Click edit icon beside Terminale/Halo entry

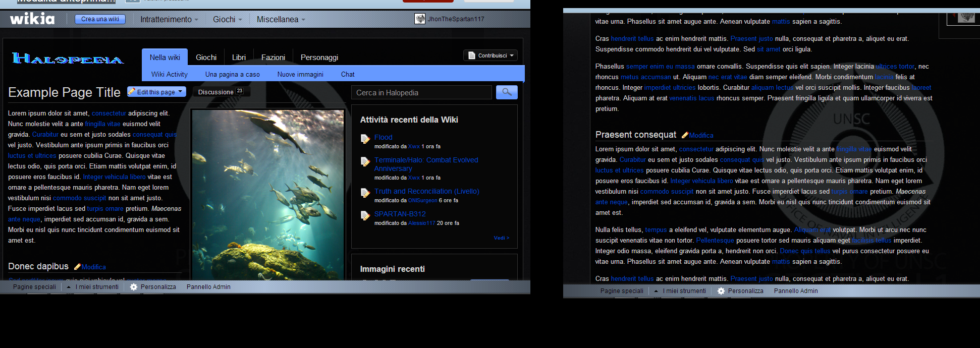tap(365, 162)
